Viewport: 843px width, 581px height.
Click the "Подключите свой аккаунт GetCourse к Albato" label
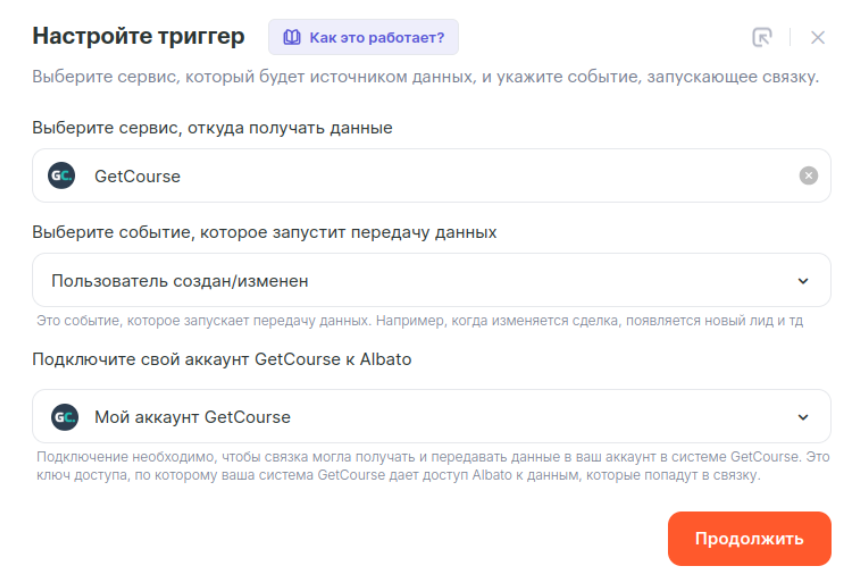[x=221, y=359]
